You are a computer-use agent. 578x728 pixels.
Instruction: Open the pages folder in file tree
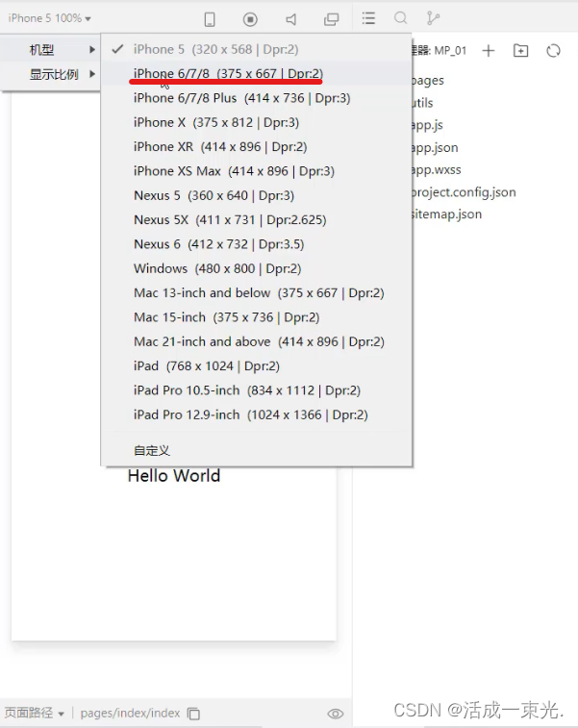tap(428, 81)
